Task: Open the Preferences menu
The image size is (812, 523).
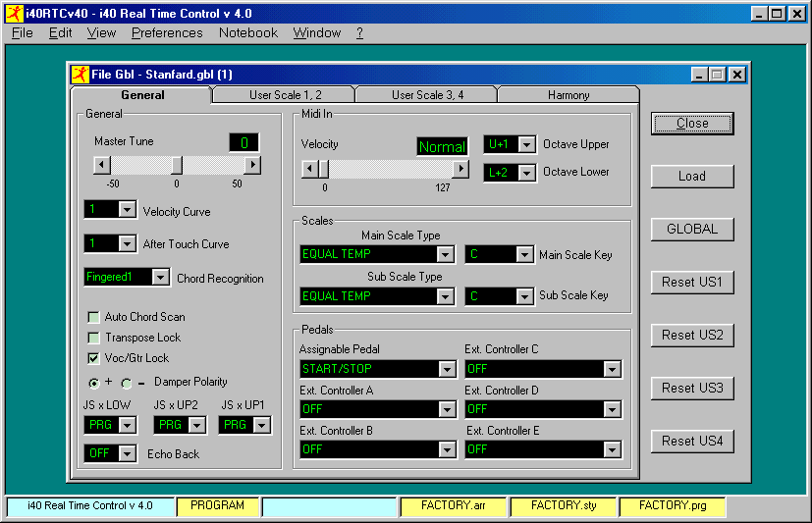Action: coord(167,32)
